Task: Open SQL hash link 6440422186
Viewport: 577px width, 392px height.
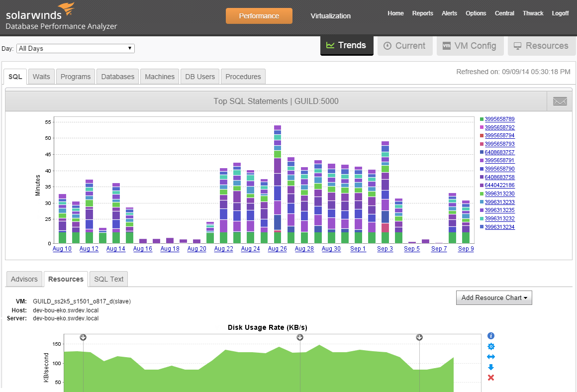Action: (x=499, y=185)
